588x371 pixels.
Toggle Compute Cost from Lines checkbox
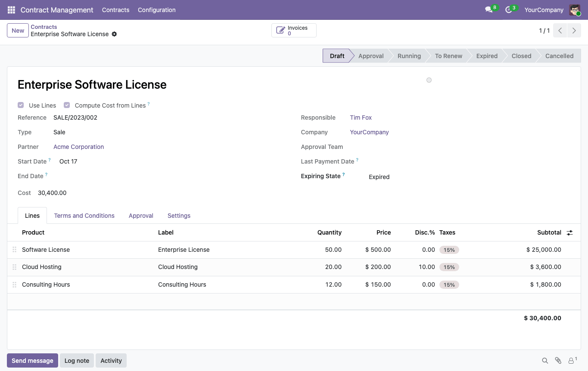(x=67, y=105)
